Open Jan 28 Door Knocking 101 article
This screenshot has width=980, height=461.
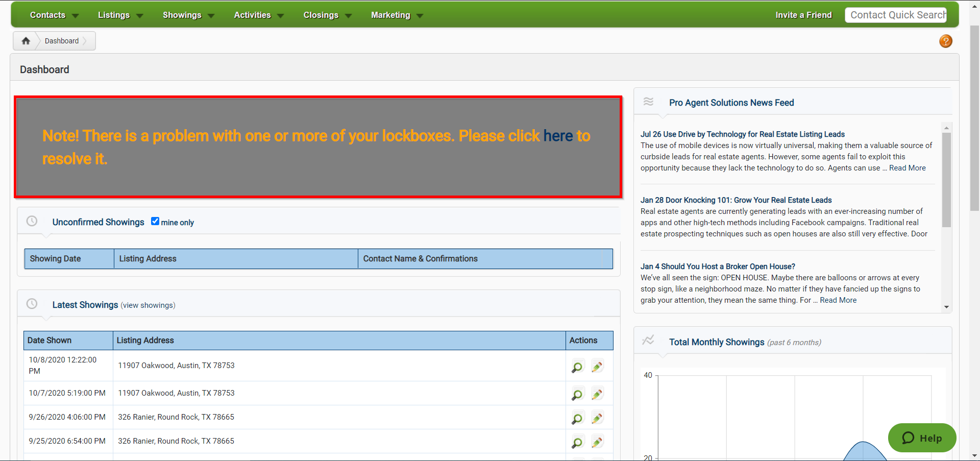[x=736, y=200]
